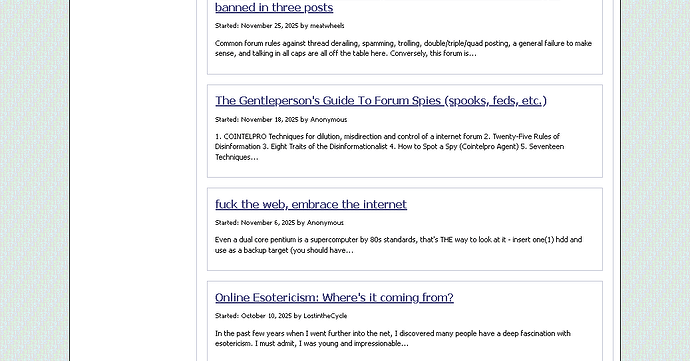Viewport: 690px width, 361px height.
Task: Click 'Started: November 18, 2025 by Anonymous' line
Action: (281, 119)
